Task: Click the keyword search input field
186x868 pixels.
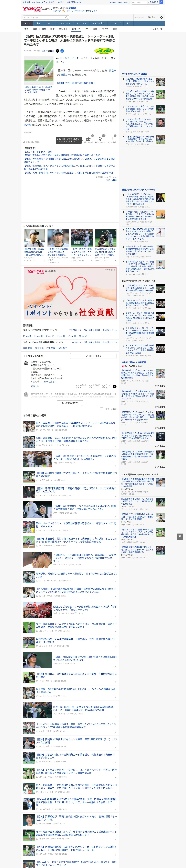Action: [x=44, y=18]
